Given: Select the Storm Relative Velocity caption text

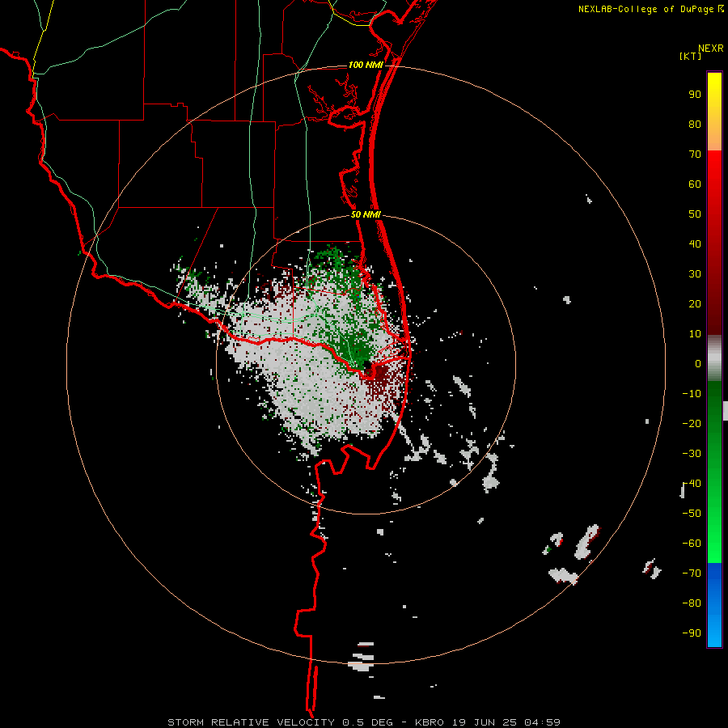Looking at the screenshot, I should tap(364, 722).
